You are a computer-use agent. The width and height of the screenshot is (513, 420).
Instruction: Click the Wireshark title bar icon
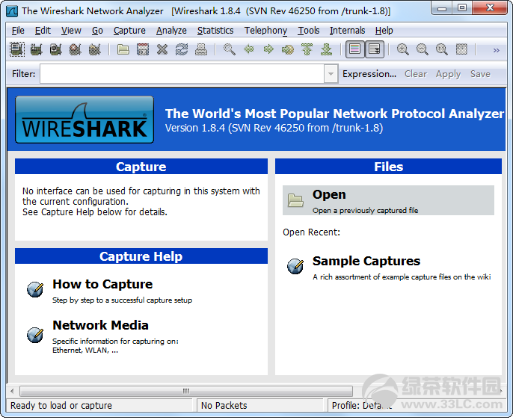(12, 11)
